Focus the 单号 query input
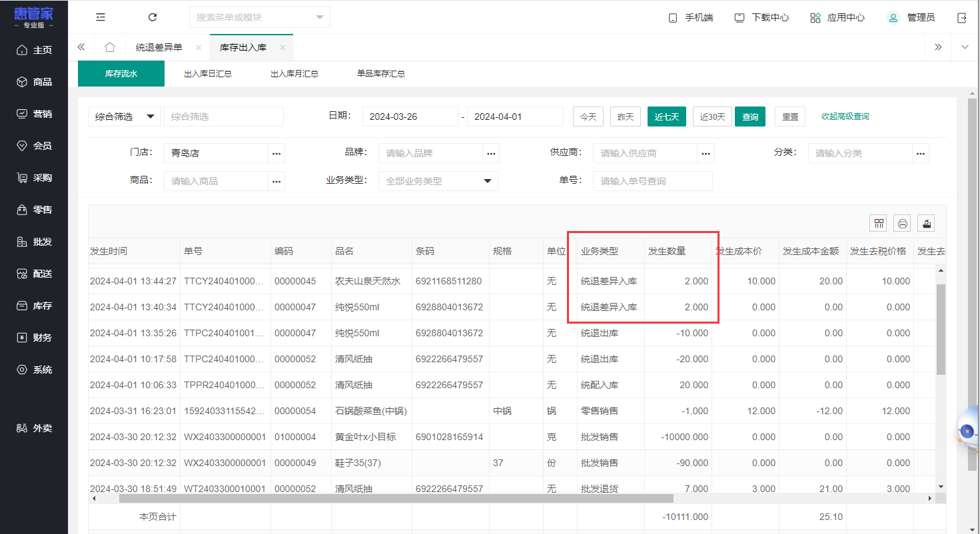The image size is (980, 534). [653, 181]
